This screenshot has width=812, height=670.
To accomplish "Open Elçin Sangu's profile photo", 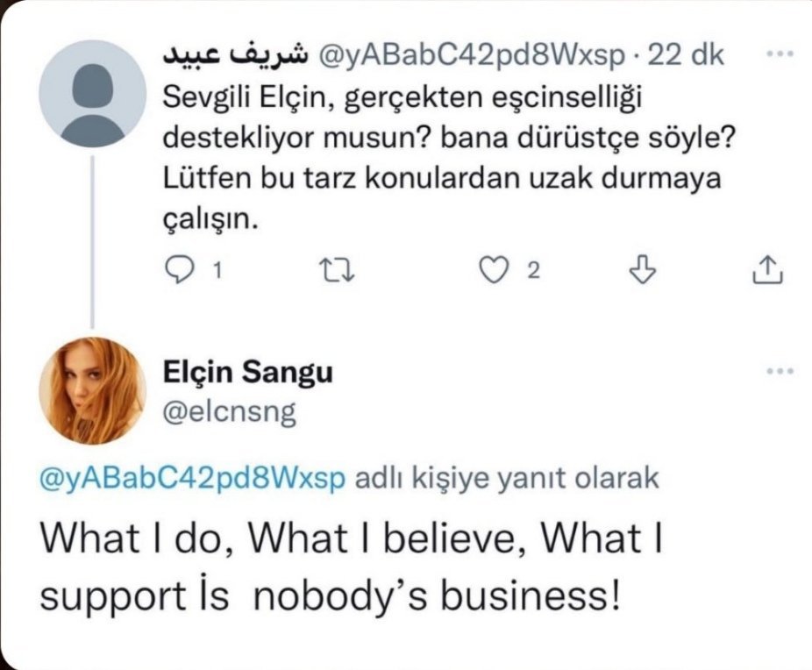I will (x=93, y=391).
